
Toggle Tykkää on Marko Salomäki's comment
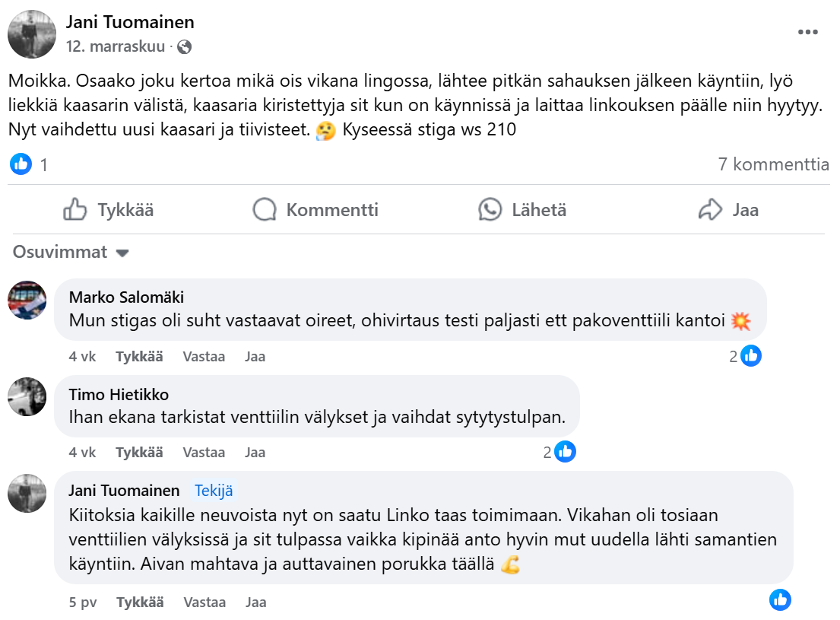[139, 356]
